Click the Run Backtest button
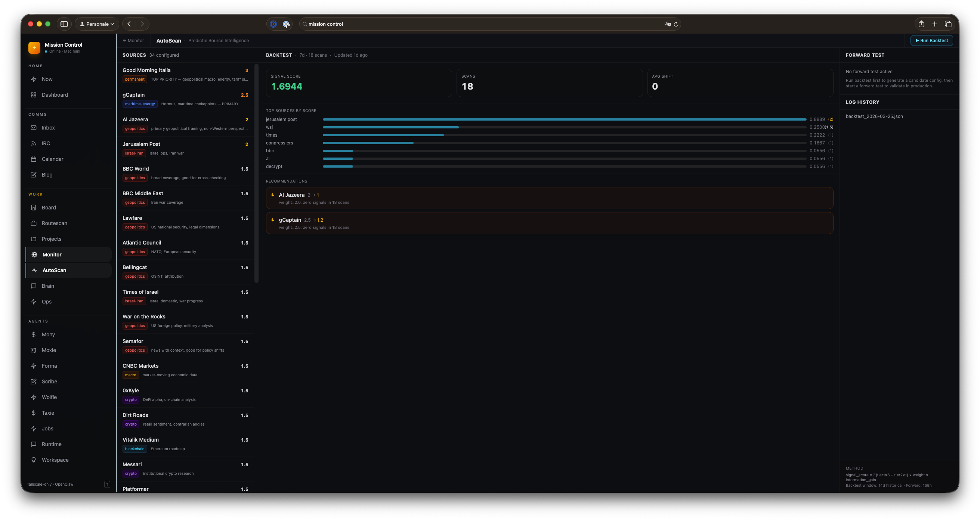This screenshot has height=520, width=980. 931,40
